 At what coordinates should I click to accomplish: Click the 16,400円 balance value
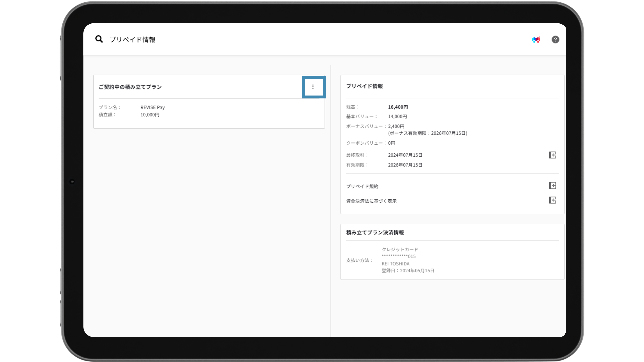pos(398,107)
